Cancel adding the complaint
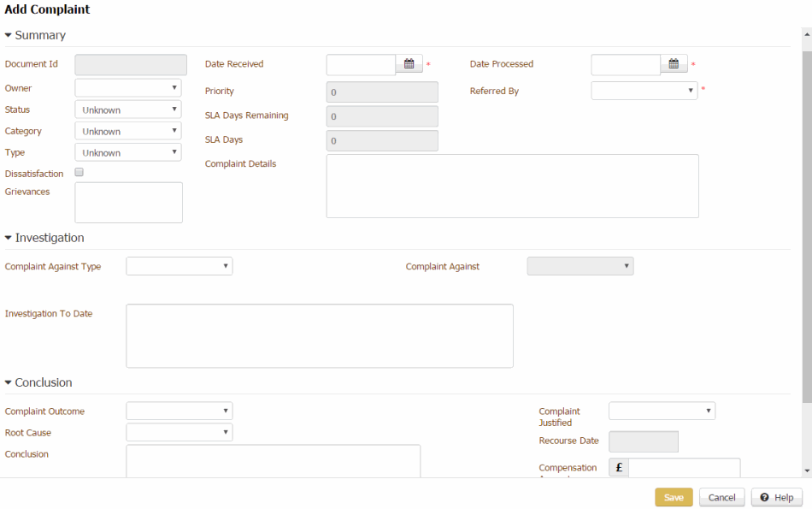This screenshot has width=812, height=509. (721, 497)
